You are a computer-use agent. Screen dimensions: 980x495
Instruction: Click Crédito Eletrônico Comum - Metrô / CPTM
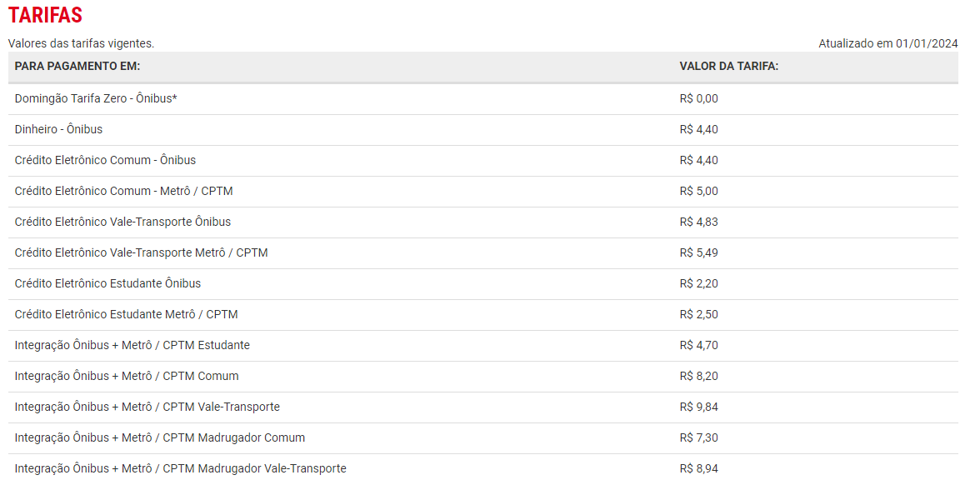point(123,191)
